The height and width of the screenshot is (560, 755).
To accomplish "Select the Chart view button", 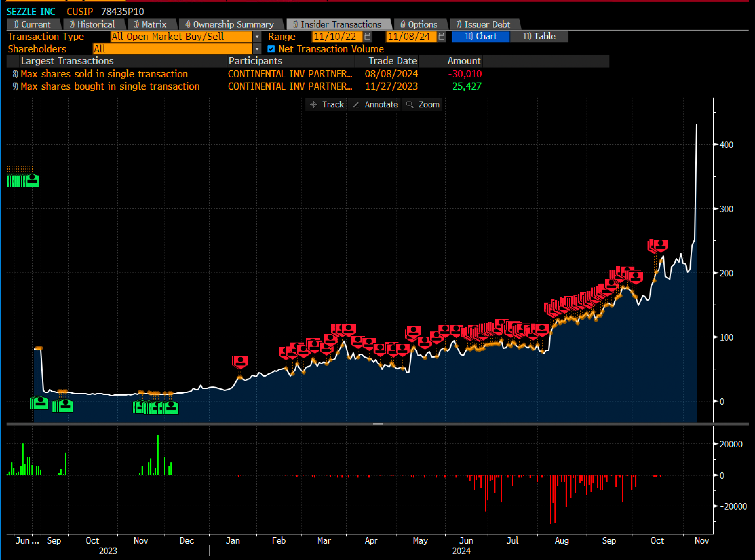I will click(480, 36).
